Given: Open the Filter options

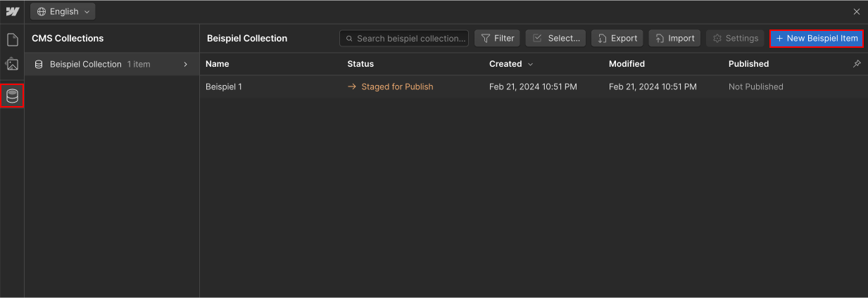Looking at the screenshot, I should click(x=497, y=38).
